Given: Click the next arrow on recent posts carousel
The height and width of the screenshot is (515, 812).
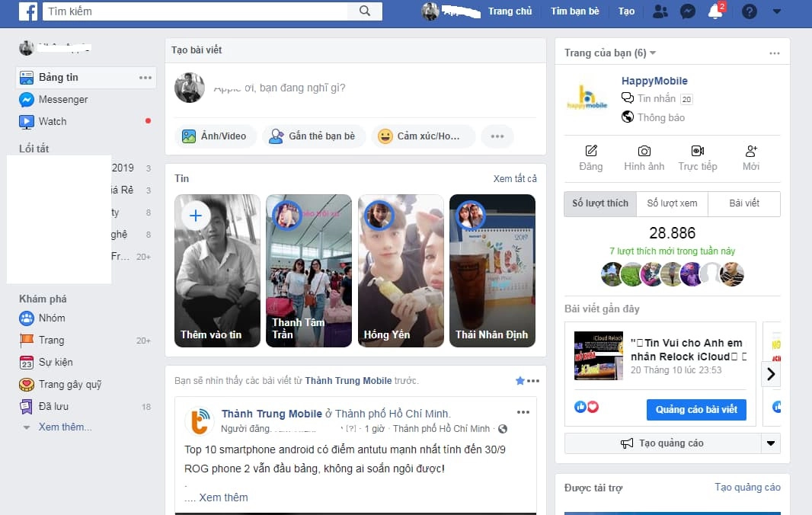Looking at the screenshot, I should point(771,373).
